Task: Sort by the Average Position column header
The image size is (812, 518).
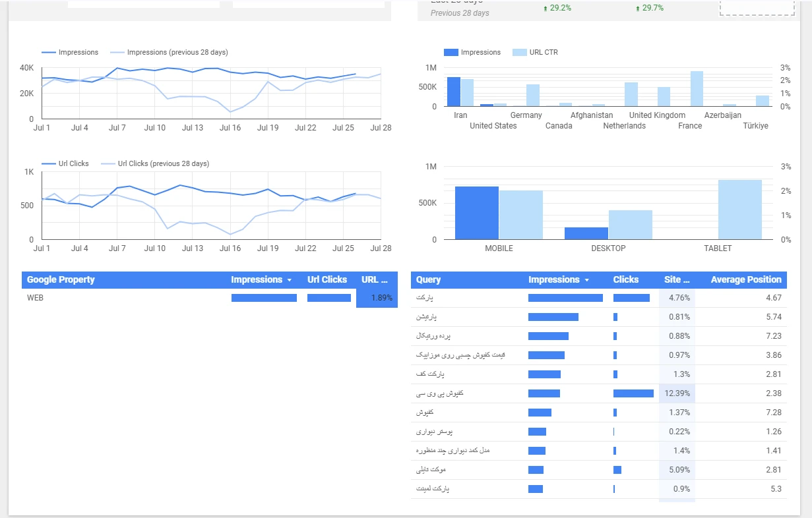Action: pyautogui.click(x=746, y=279)
